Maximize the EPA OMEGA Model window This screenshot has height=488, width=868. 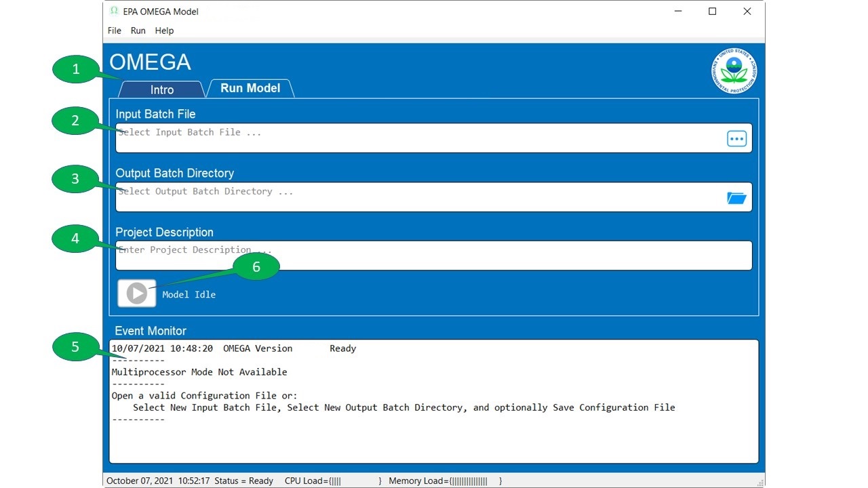click(712, 12)
